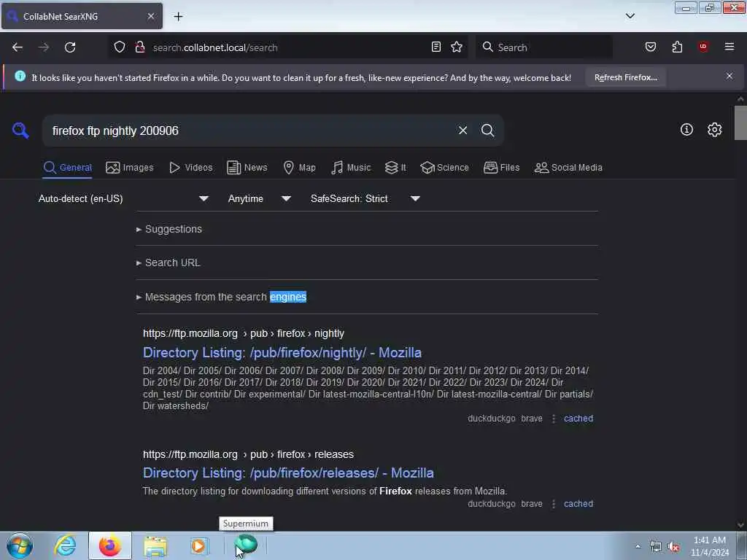Open a new browser tab
The image size is (747, 560).
tap(178, 17)
